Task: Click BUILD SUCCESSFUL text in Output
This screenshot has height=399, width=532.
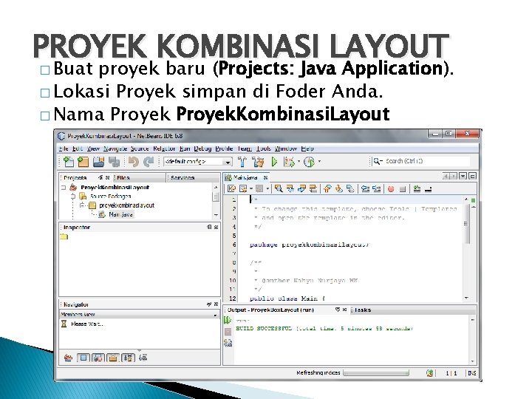Action: pyautogui.click(x=264, y=328)
